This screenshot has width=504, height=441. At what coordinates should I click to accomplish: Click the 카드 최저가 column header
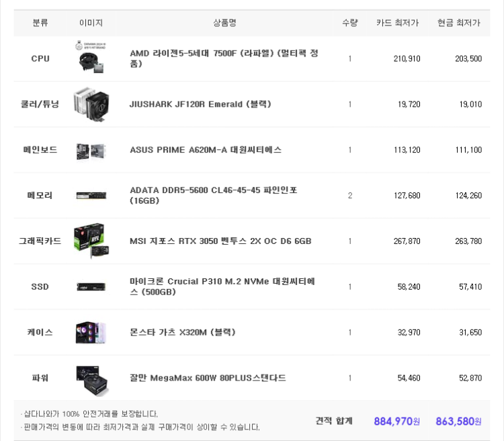(x=397, y=23)
